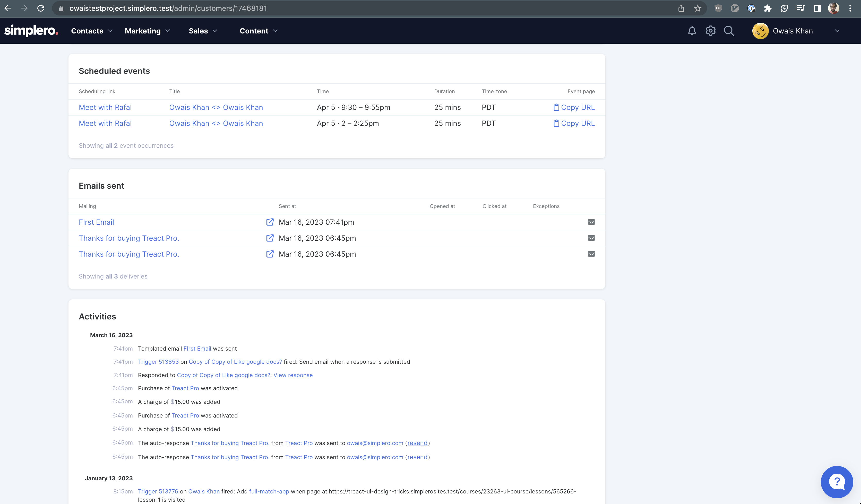Screen dimensions: 861x504
Task: Open the FIrst Email mailing
Action: coord(96,222)
